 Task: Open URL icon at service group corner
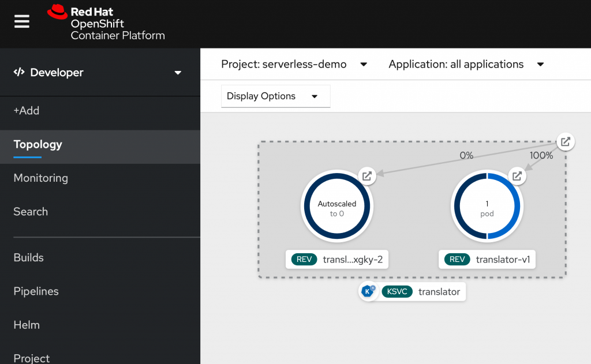[x=566, y=141]
